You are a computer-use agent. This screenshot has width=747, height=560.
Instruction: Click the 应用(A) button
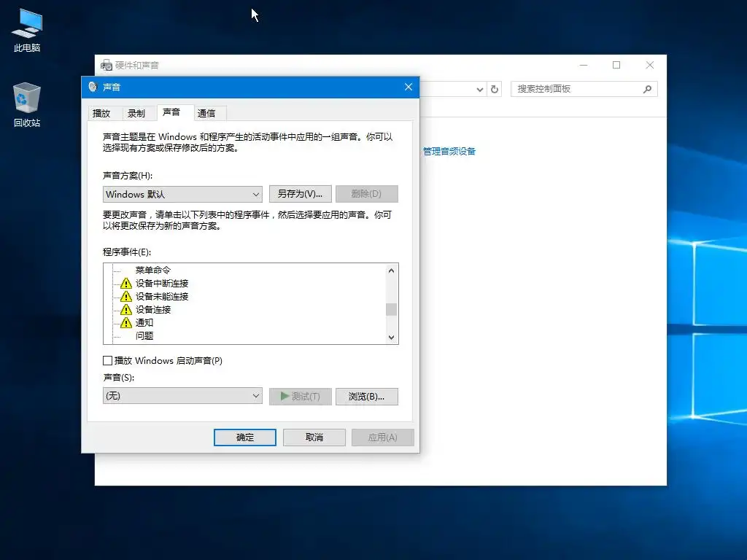pos(382,437)
